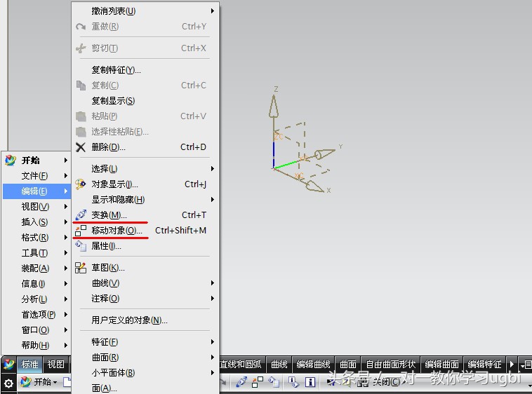Open the 窗口(O) menu
This screenshot has height=394, width=532.
[x=36, y=330]
